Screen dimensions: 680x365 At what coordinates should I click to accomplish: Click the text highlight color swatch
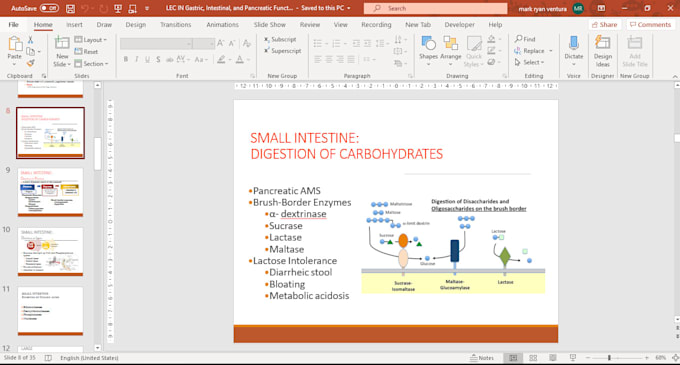tap(221, 59)
